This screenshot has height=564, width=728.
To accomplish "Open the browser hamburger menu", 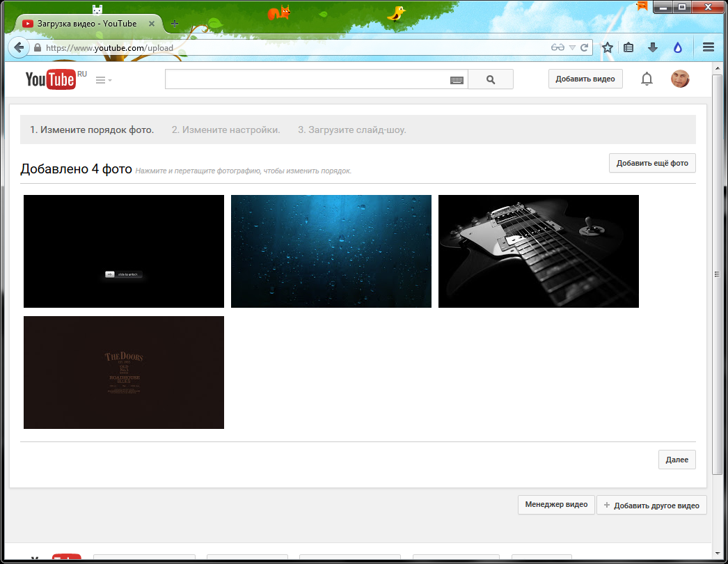I will coord(709,47).
